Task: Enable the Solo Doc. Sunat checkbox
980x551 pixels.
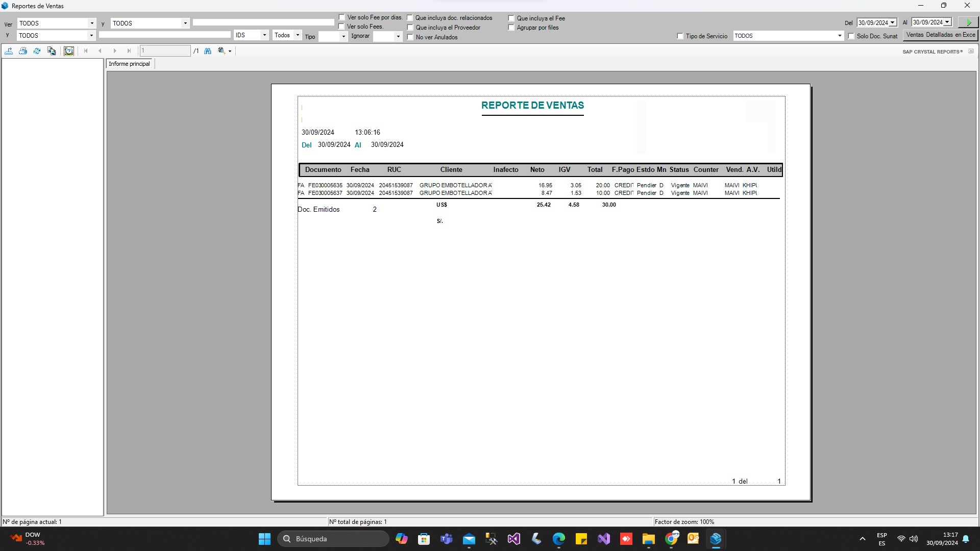Action: point(851,36)
